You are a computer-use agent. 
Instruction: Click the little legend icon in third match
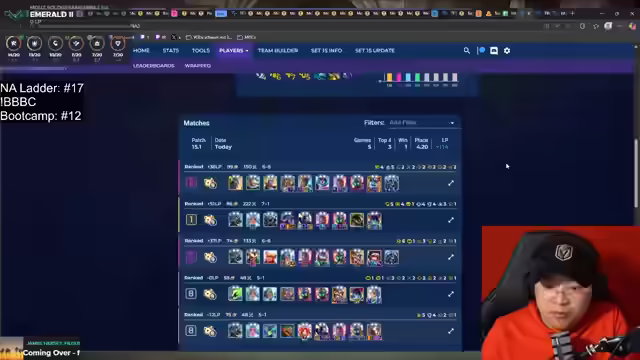pos(210,257)
